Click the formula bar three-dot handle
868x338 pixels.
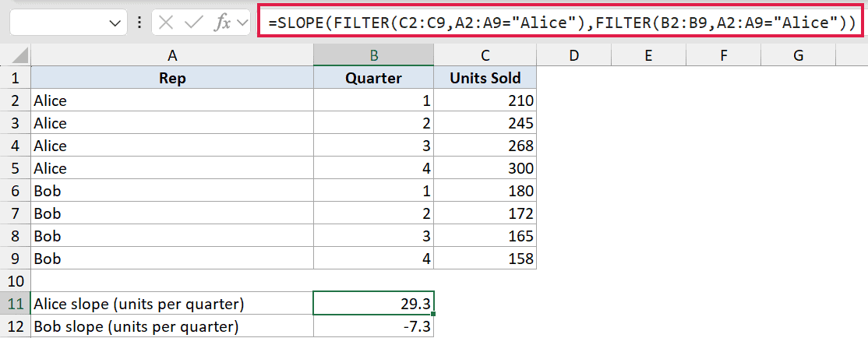pos(139,23)
